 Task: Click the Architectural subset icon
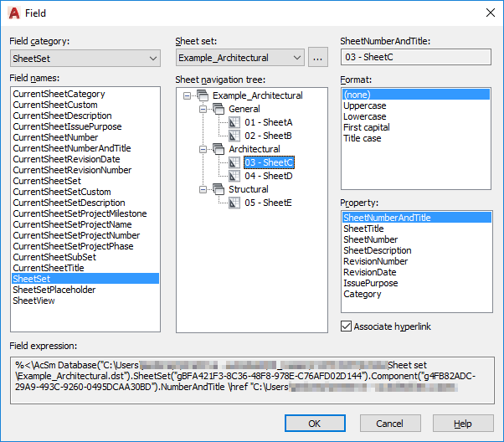pos(219,149)
